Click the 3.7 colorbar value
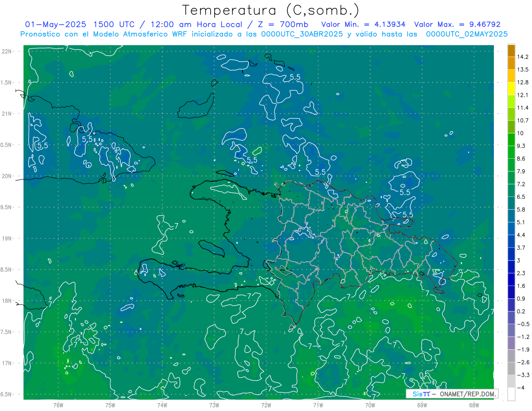Image resolution: width=532 pixels, height=411 pixels. [521, 248]
